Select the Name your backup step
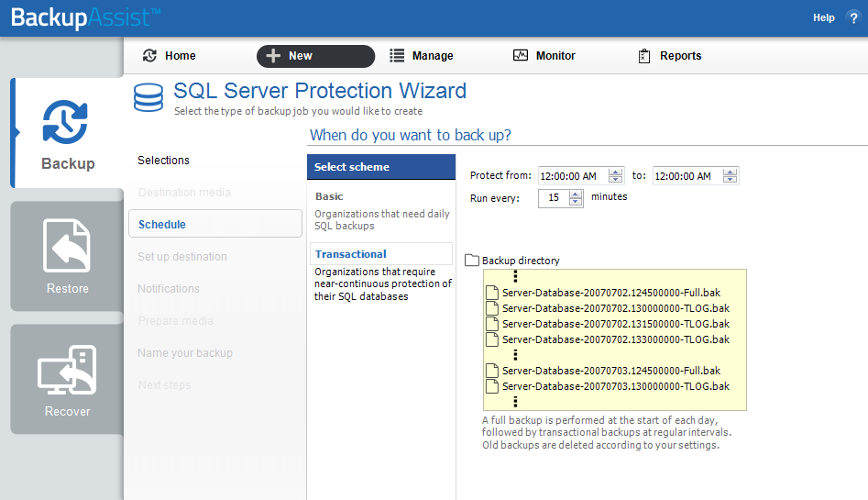Screen dimensions: 868x500 [x=185, y=353]
